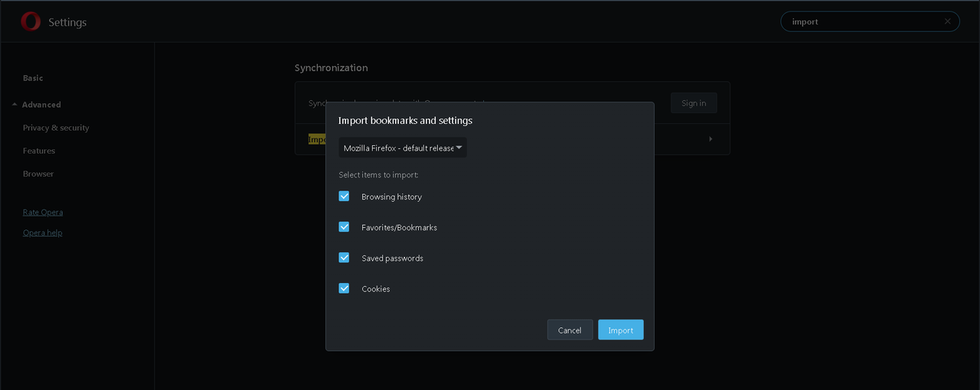The height and width of the screenshot is (390, 980).
Task: Open the Mozilla Firefox browser source dropdown
Action: (x=403, y=148)
